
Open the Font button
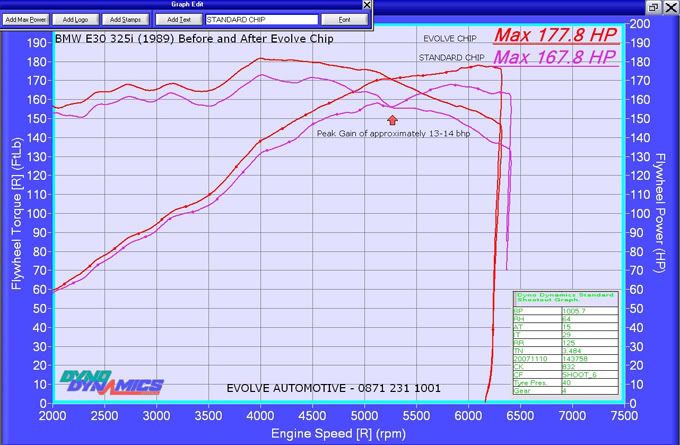point(344,20)
